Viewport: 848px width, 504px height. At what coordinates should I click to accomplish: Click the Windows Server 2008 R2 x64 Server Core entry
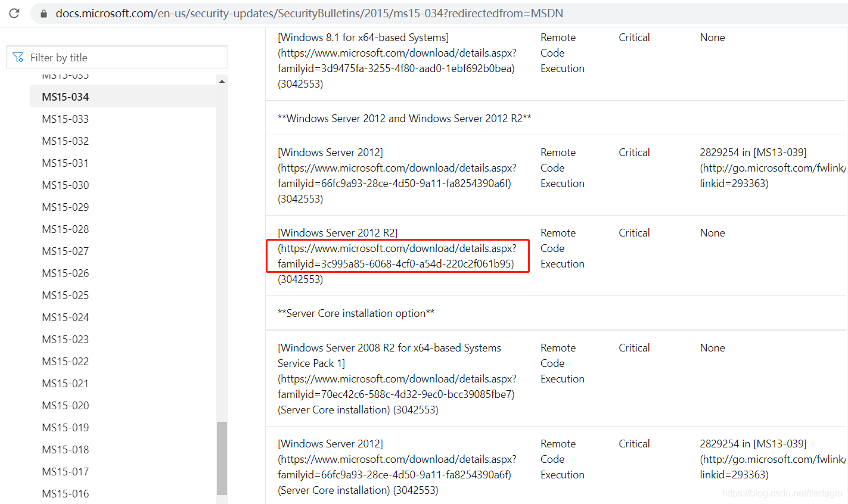[x=397, y=378]
